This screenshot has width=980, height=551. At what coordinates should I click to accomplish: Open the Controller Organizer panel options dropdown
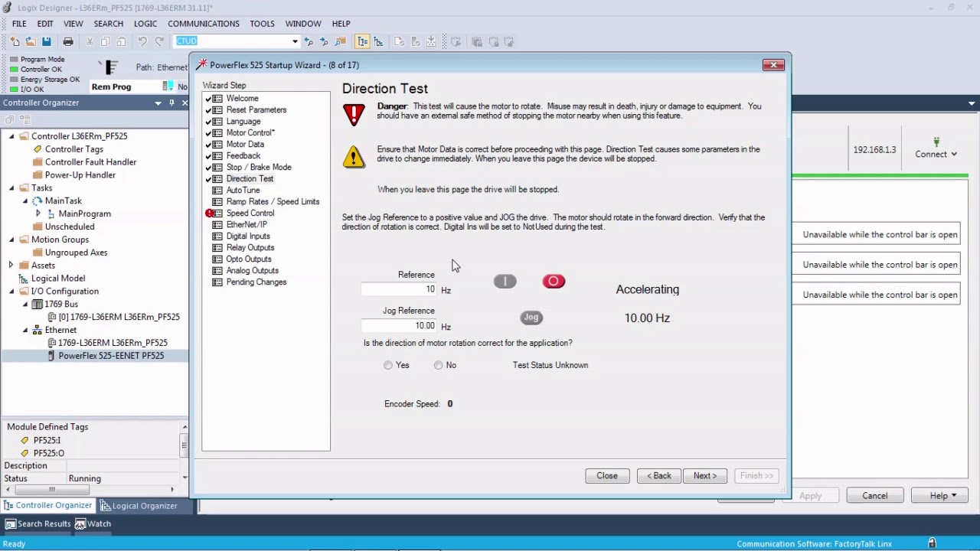(158, 103)
